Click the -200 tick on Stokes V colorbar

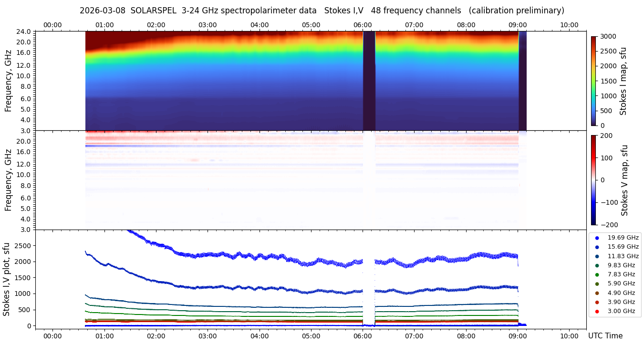609,224
